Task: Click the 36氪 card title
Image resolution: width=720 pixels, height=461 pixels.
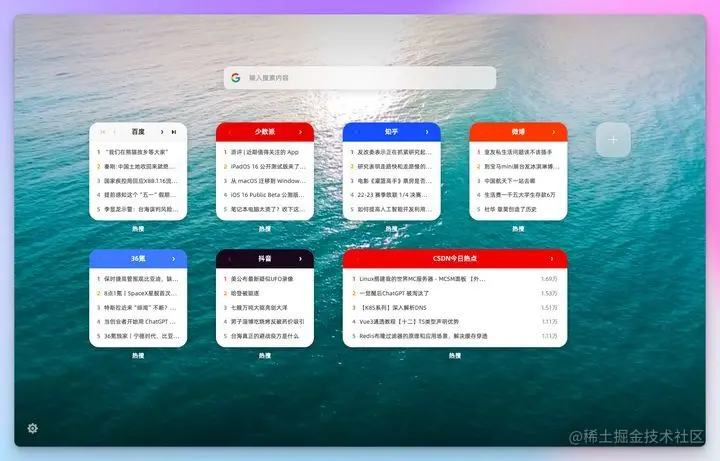Action: [x=138, y=259]
